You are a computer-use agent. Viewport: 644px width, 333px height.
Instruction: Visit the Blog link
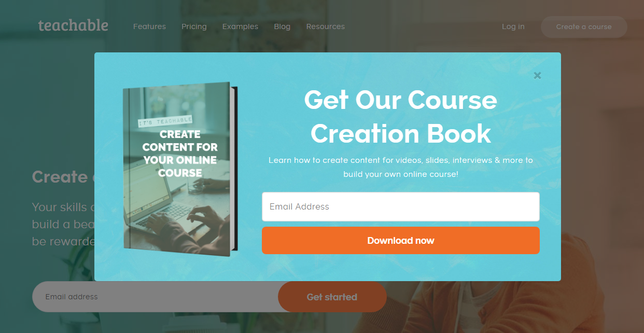point(282,26)
